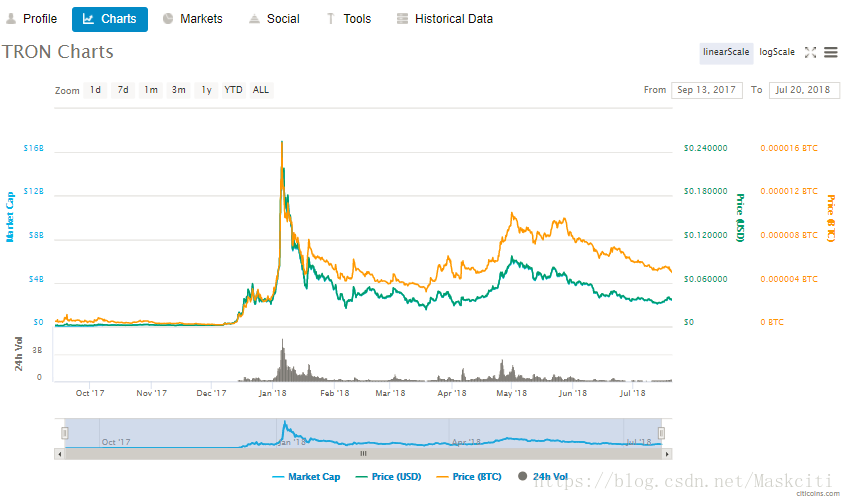Open the Historical Data tab
The height and width of the screenshot is (501, 845).
coord(445,19)
